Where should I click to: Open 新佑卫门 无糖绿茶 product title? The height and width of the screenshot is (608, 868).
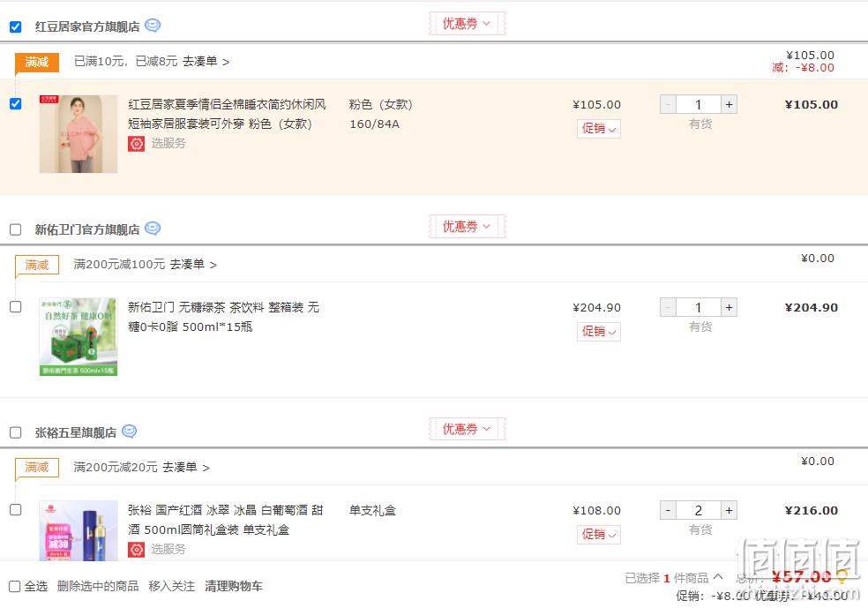pos(224,317)
